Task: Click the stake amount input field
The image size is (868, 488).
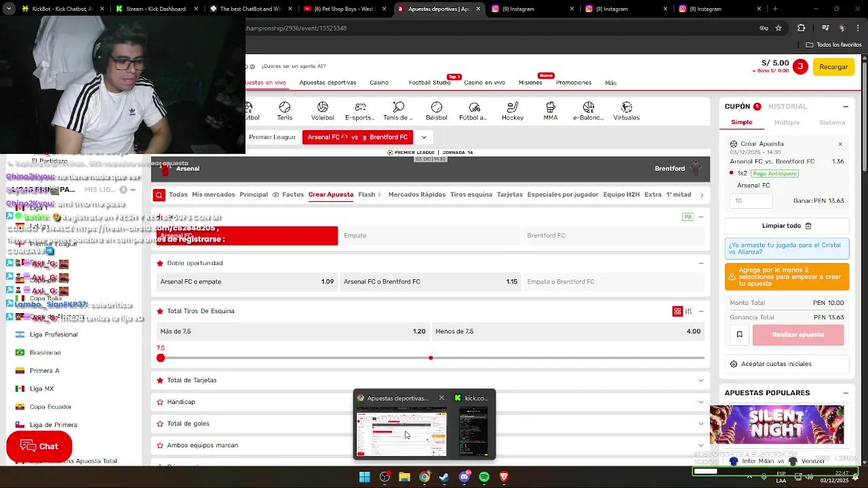Action: (751, 201)
